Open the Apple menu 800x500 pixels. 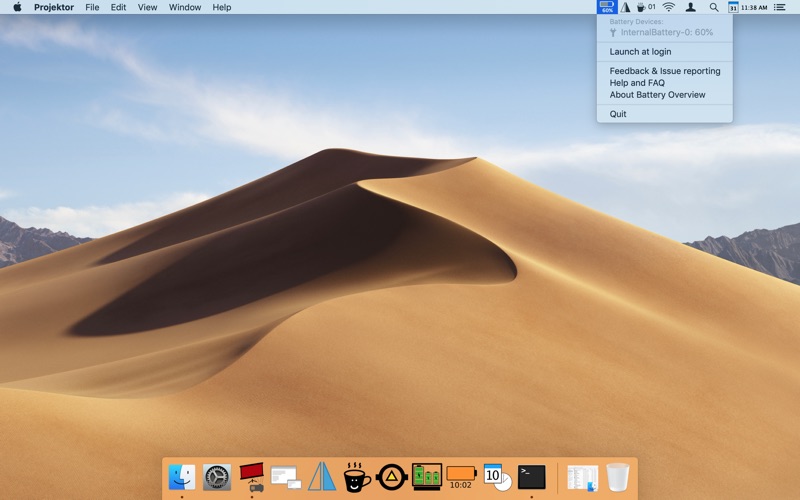(x=17, y=7)
